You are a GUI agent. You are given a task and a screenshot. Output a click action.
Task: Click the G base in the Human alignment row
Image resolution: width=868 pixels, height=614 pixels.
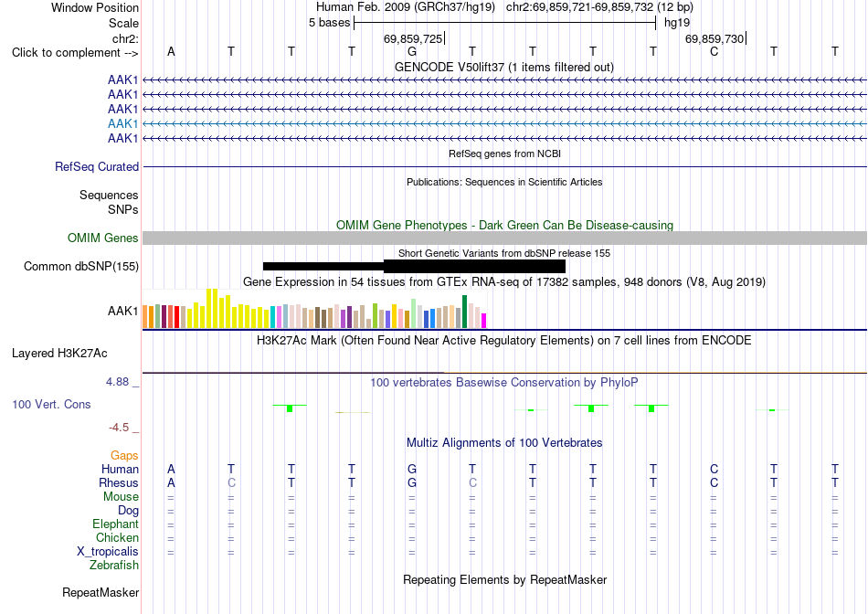[x=412, y=469]
